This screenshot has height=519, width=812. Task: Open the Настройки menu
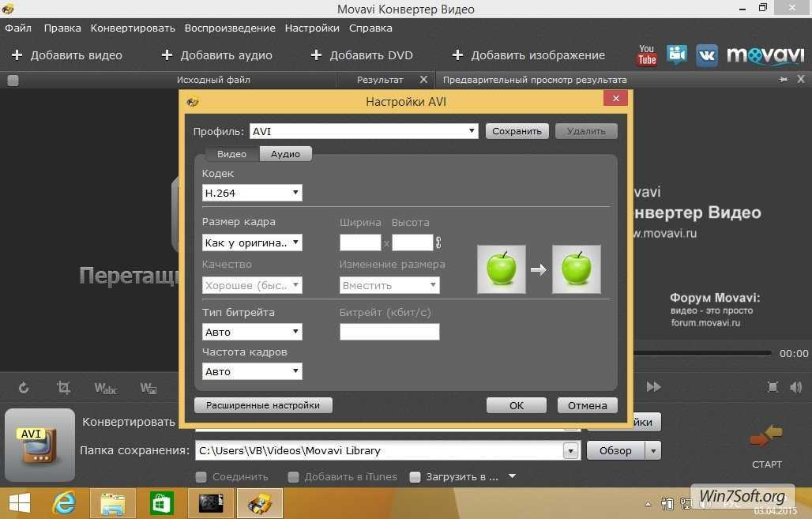pyautogui.click(x=312, y=28)
